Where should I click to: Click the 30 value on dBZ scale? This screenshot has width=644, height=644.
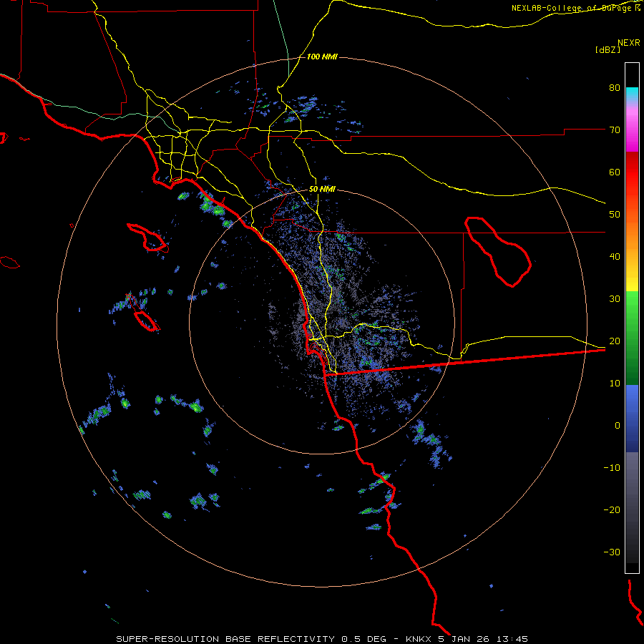(615, 299)
